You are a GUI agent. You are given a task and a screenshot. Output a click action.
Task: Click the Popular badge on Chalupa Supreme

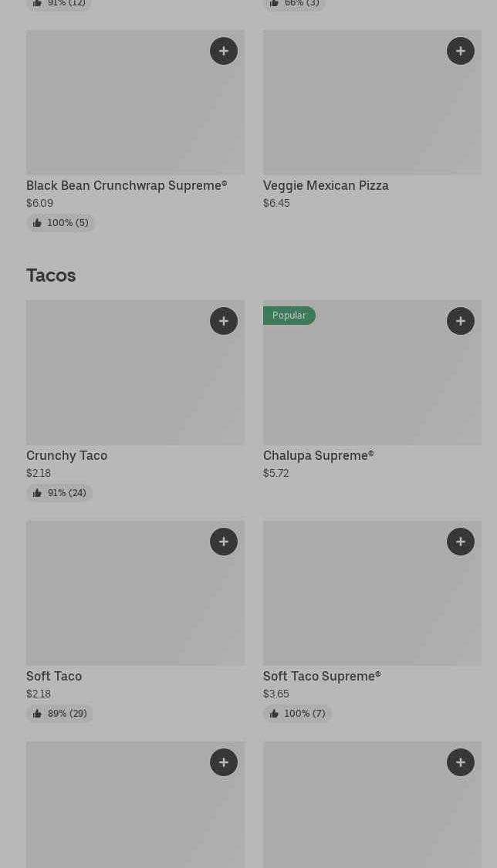(289, 316)
